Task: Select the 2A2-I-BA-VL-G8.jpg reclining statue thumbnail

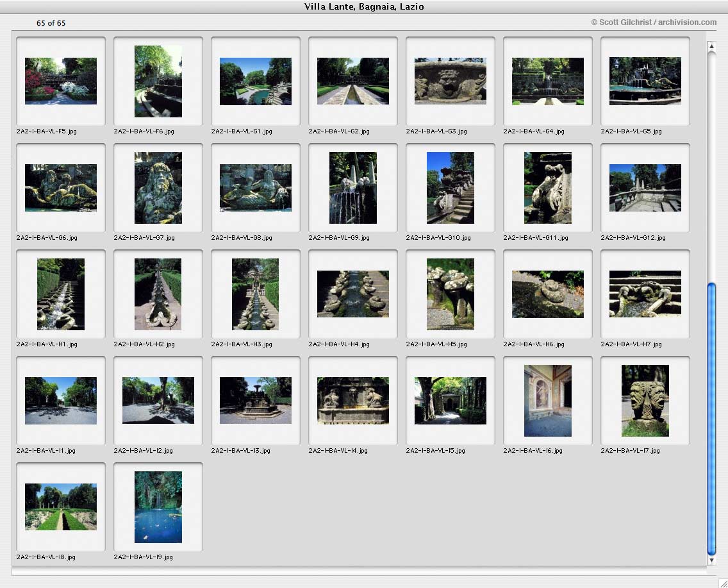Action: 256,188
